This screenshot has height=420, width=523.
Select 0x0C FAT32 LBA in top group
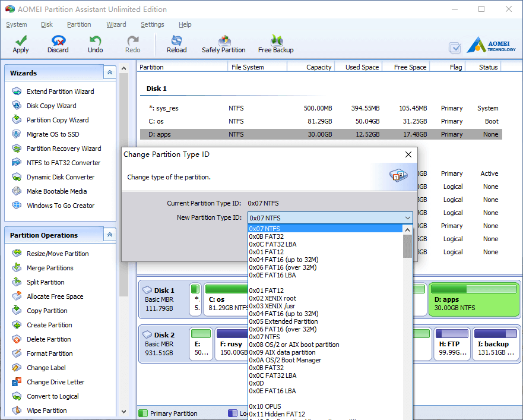pyautogui.click(x=325, y=244)
